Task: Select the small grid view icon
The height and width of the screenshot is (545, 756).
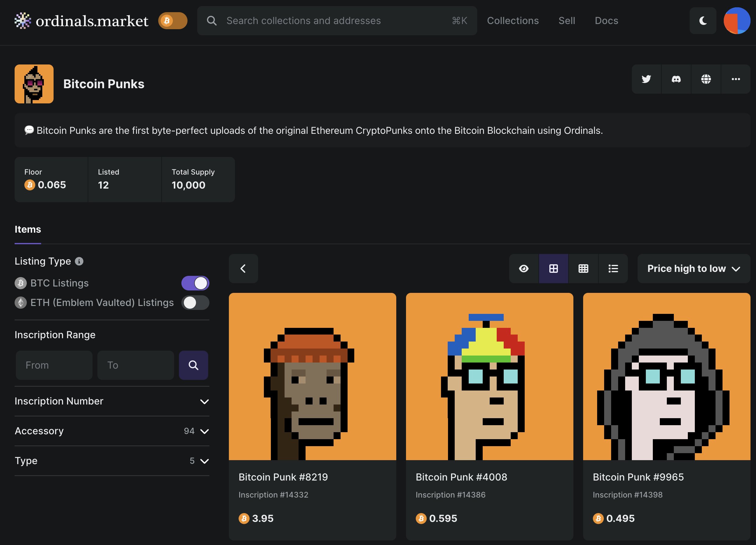Action: (x=583, y=269)
